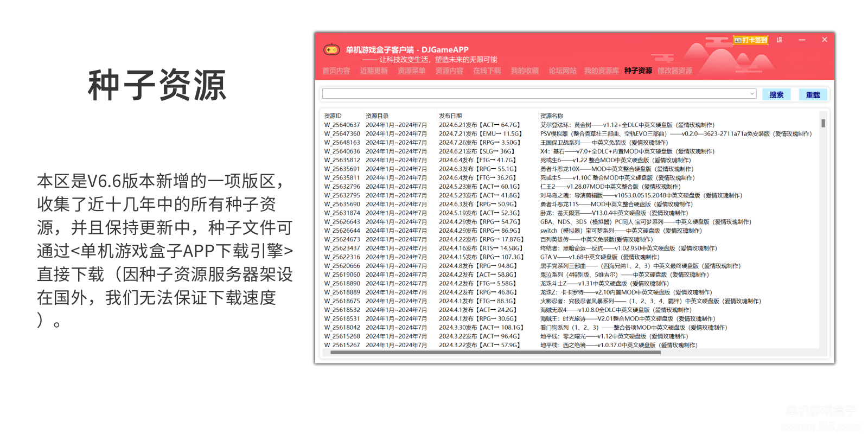This screenshot has width=868, height=434.
Task: Go to the 我的资源库 tab
Action: (601, 71)
